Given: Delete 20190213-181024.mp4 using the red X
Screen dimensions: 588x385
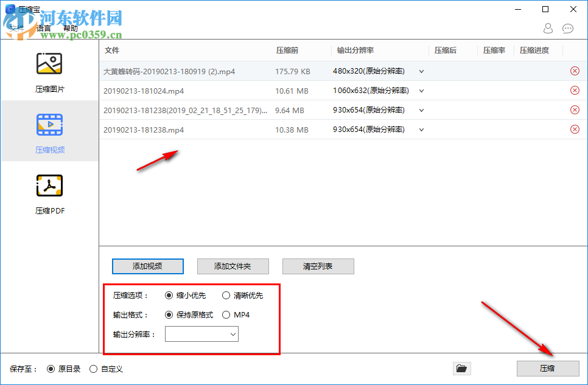Looking at the screenshot, I should (574, 90).
